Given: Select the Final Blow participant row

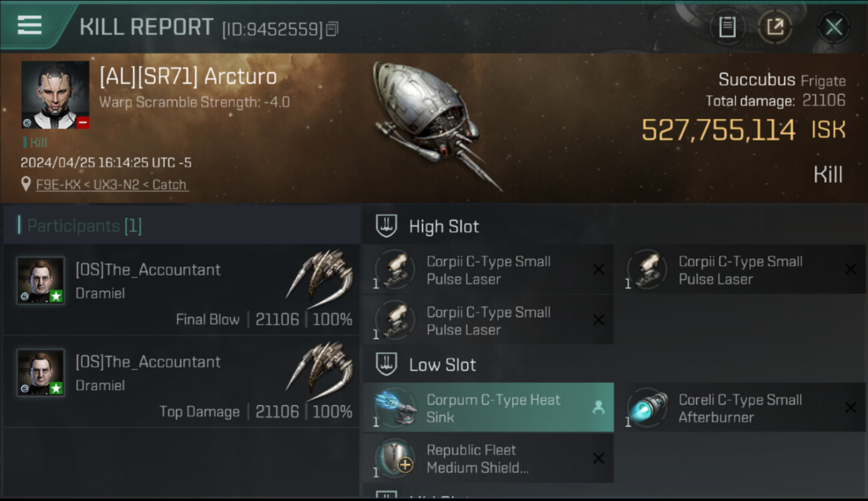Looking at the screenshot, I should point(182,289).
